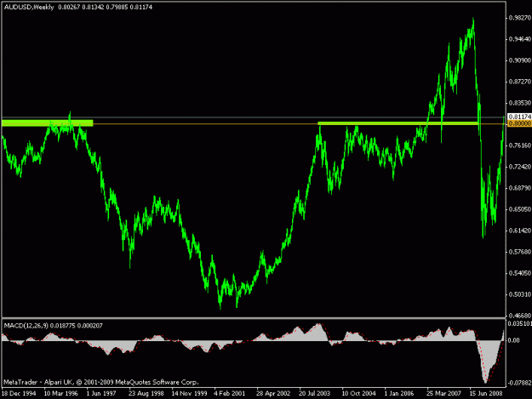
Task: Click the MetaTrader - Alpari UK copyright text
Action: pyautogui.click(x=100, y=382)
